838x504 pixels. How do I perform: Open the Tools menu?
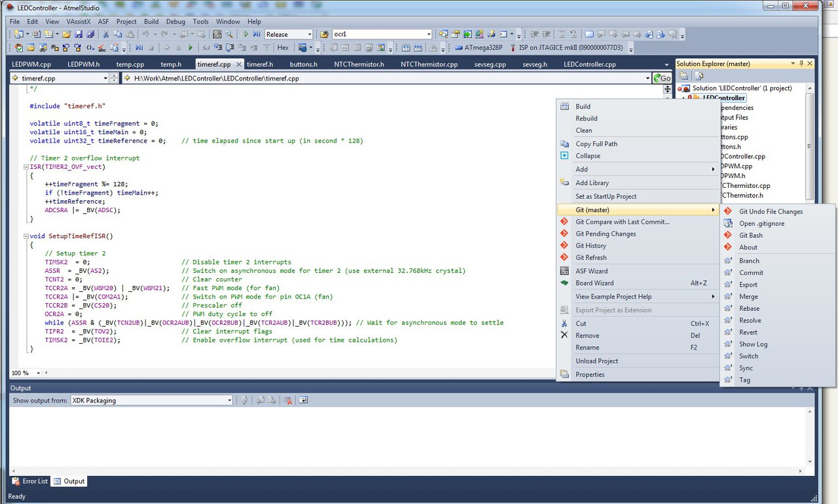201,22
